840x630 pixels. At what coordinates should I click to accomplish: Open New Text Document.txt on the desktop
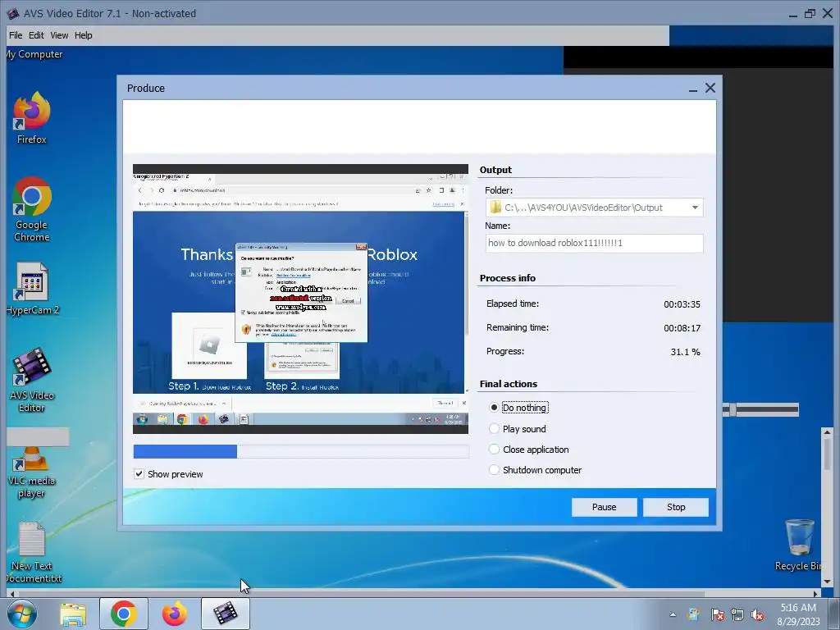point(32,552)
